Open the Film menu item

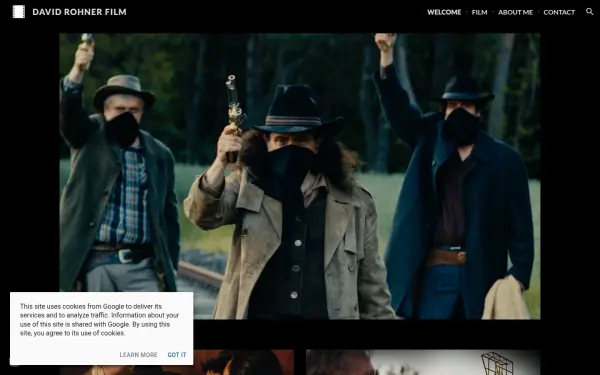click(479, 12)
